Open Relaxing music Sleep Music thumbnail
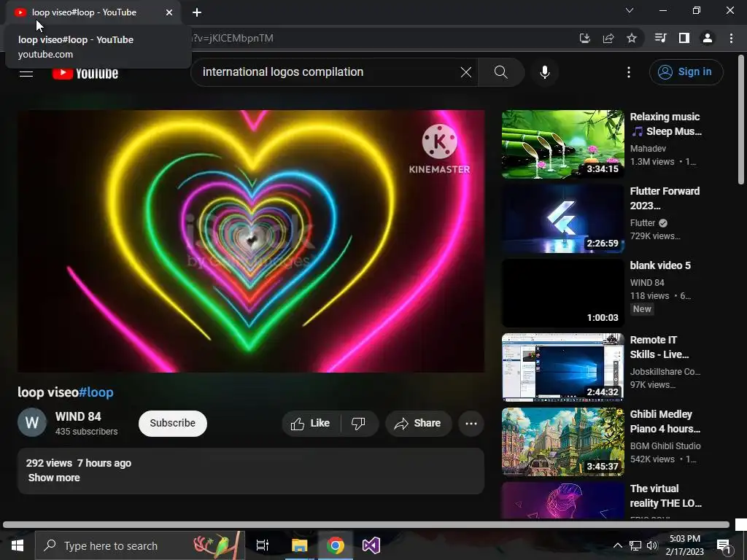Screen dimensions: 747x560 562,144
